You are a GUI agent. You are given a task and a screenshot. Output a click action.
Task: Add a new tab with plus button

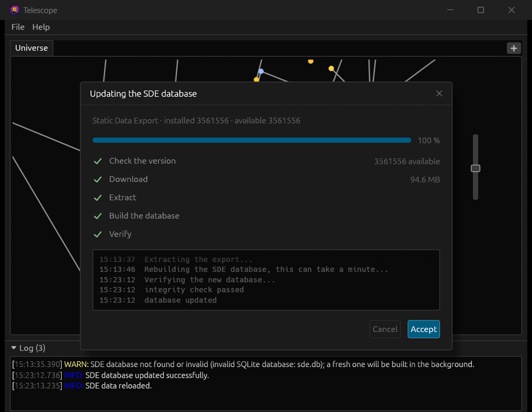[514, 48]
